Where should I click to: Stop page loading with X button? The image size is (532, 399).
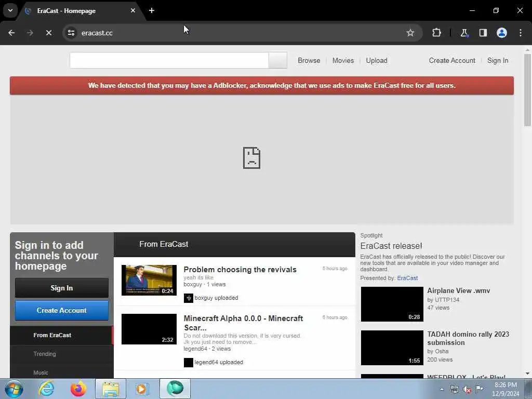[x=48, y=33]
